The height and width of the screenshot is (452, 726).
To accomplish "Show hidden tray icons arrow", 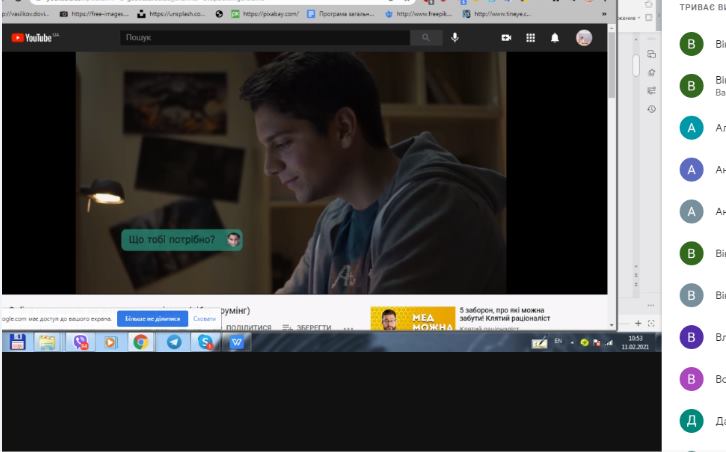I will [x=572, y=343].
